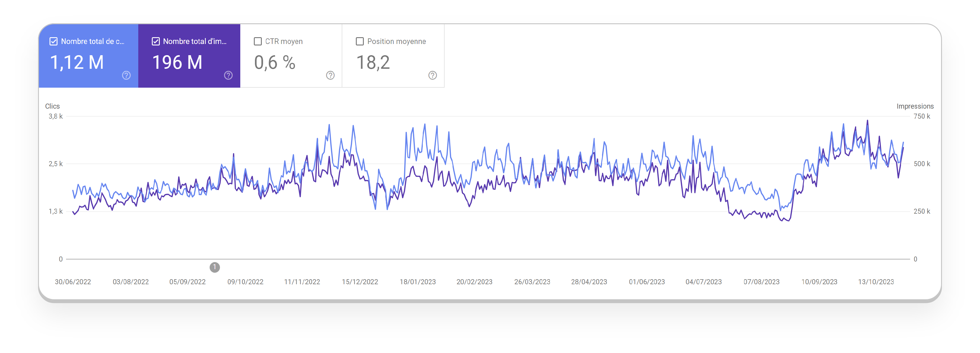Click help icon on Position moyenne card
Viewport: 980px width, 353px height.
pos(432,75)
